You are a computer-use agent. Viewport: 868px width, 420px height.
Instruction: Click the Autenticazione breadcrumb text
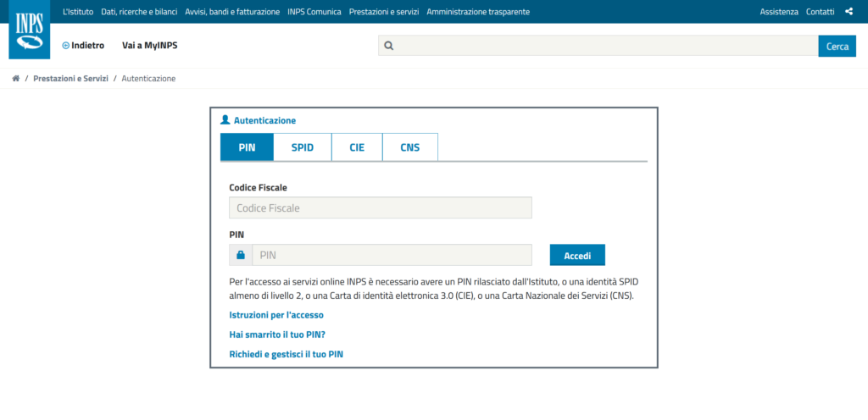click(148, 79)
